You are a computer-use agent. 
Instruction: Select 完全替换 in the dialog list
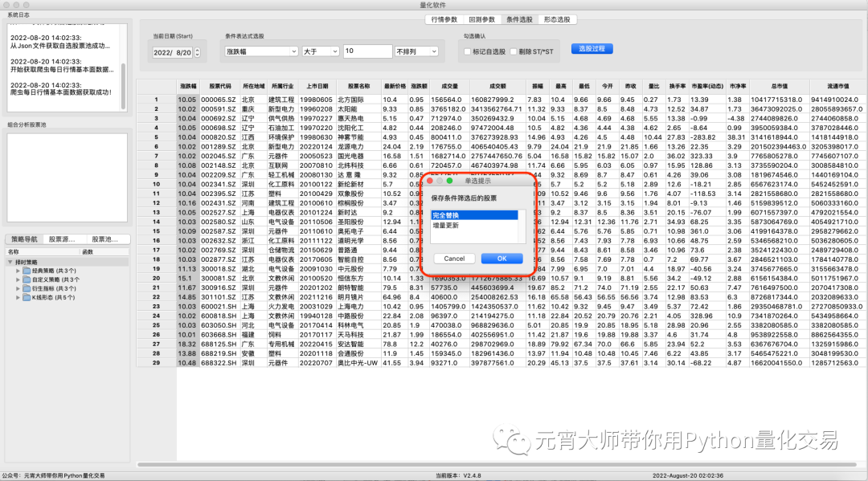(474, 215)
